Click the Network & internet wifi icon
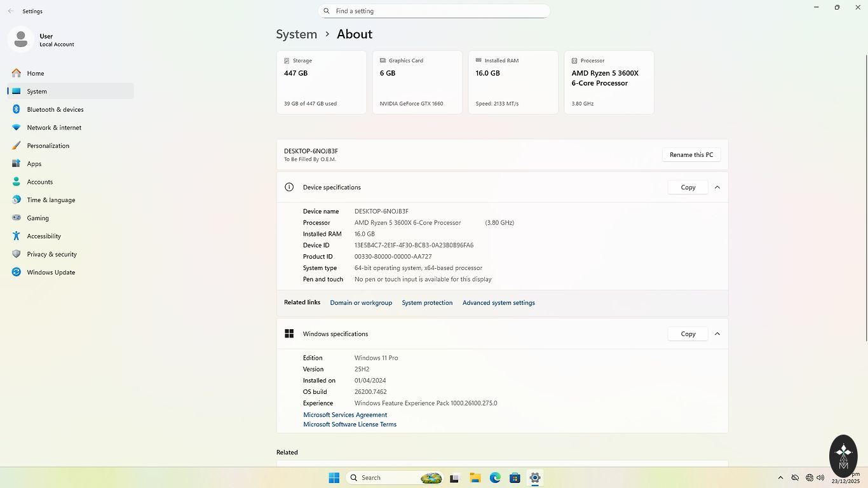 click(x=17, y=128)
